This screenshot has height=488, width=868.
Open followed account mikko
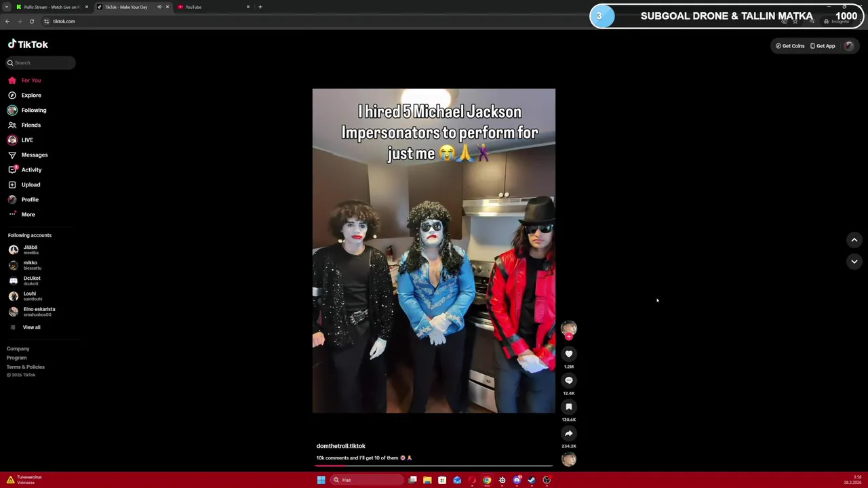pyautogui.click(x=31, y=265)
